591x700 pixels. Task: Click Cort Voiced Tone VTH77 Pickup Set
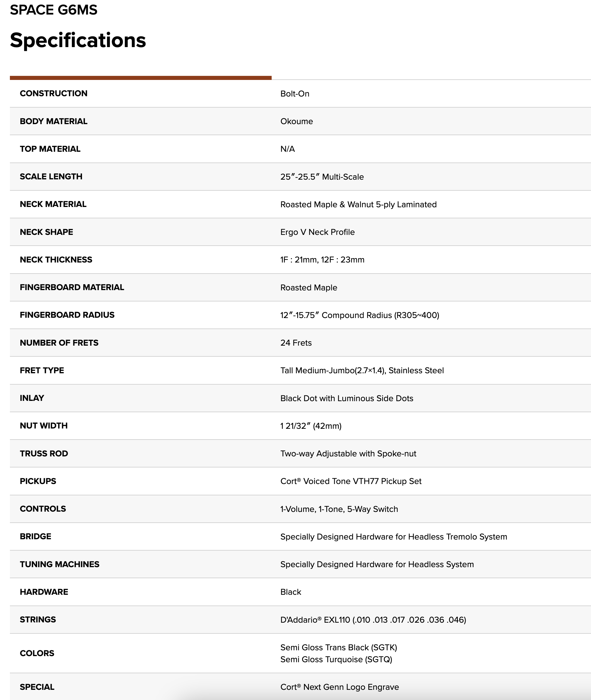351,481
